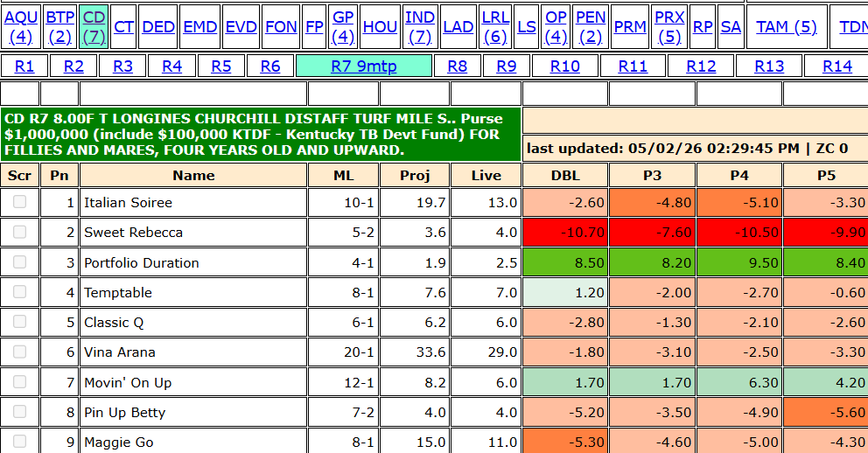Open the FON track link
Viewport: 868px width, 453px height.
pyautogui.click(x=281, y=26)
